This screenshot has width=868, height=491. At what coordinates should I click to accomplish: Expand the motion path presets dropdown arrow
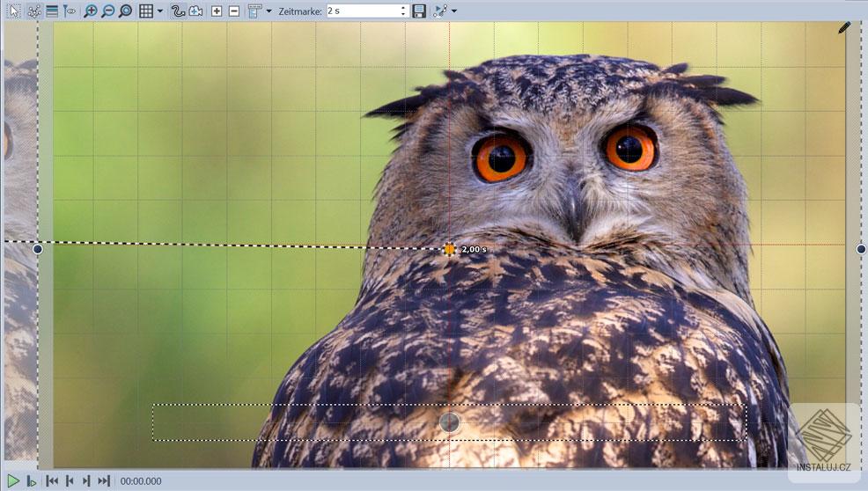click(454, 11)
